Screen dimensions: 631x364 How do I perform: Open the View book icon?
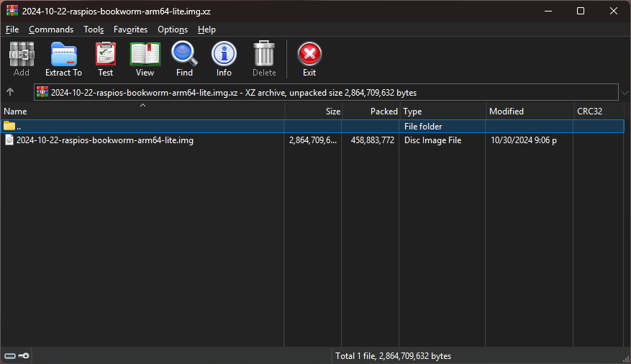click(x=145, y=54)
